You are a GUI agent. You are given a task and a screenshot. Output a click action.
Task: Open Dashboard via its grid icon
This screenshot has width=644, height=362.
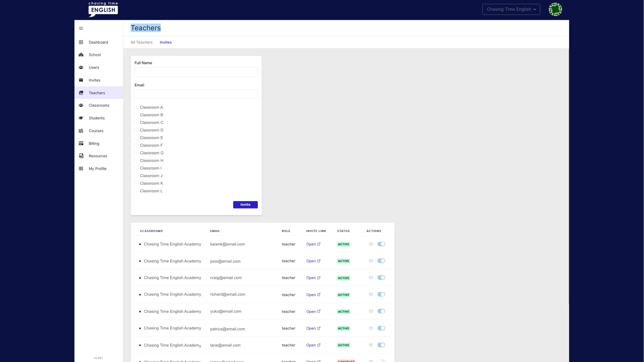coord(81,42)
